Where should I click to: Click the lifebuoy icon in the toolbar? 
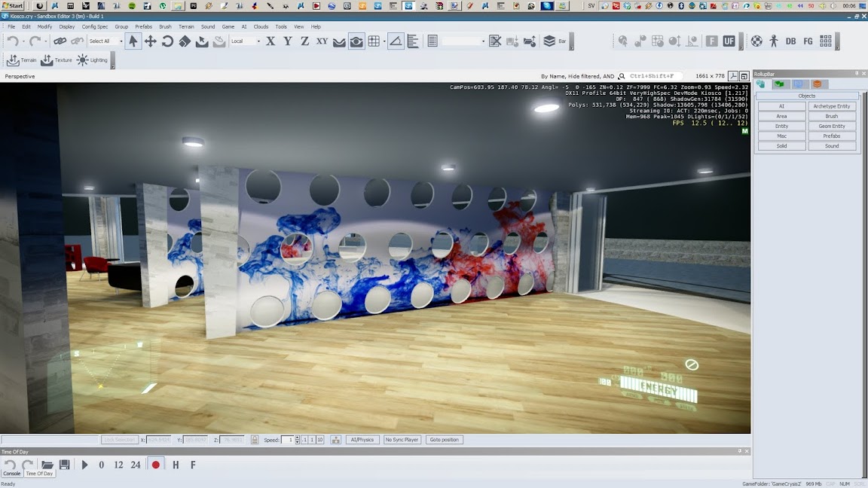(756, 41)
